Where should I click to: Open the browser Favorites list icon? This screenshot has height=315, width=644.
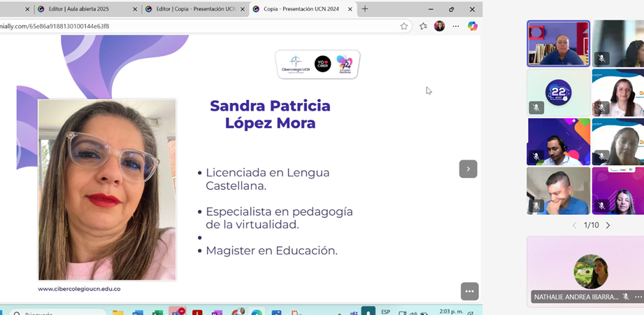click(x=423, y=26)
